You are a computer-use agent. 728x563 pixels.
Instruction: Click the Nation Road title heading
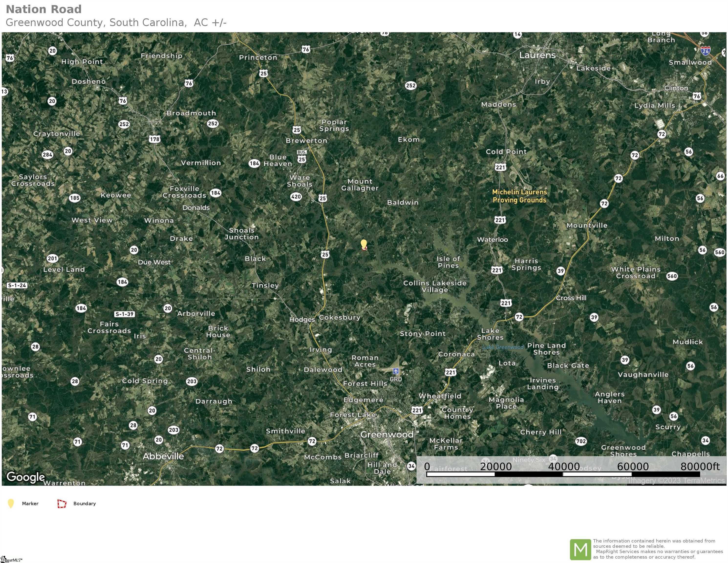tap(44, 9)
